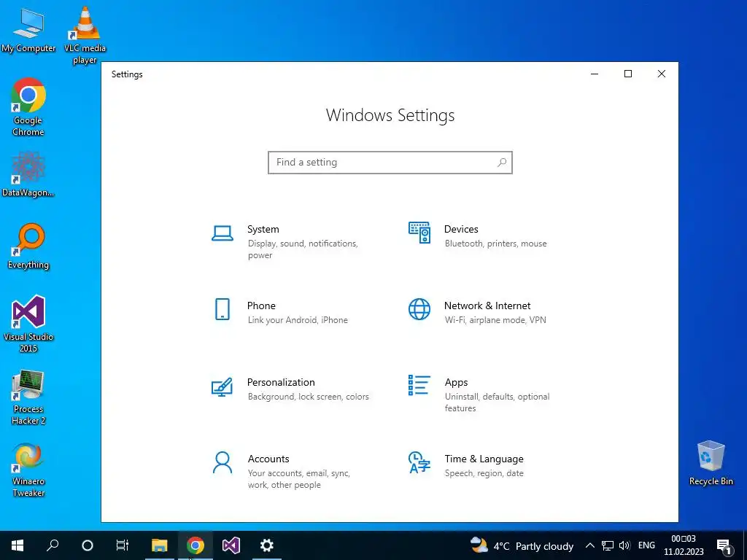Open the Personalization paintbrush icon

coord(222,386)
